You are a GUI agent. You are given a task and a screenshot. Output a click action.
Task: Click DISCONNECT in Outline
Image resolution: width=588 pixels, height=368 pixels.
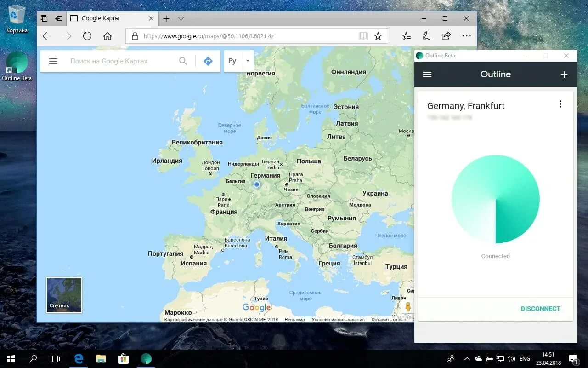[x=540, y=309]
